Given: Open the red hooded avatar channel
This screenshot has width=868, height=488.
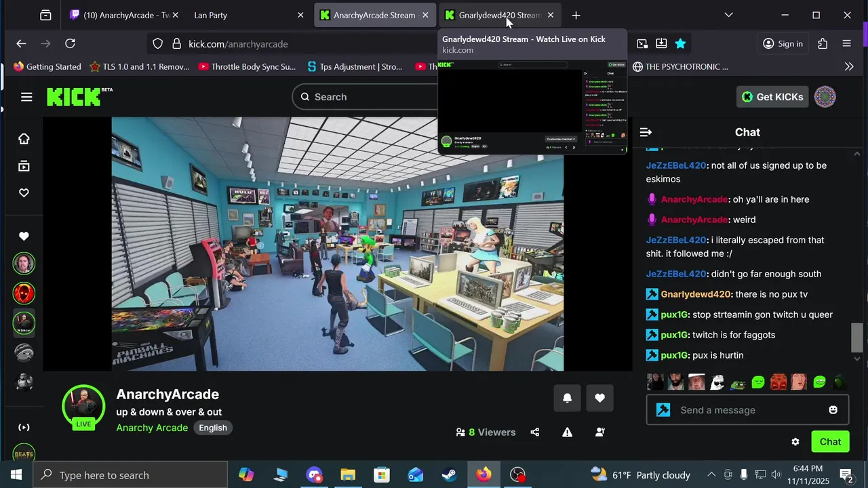Looking at the screenshot, I should (x=24, y=293).
